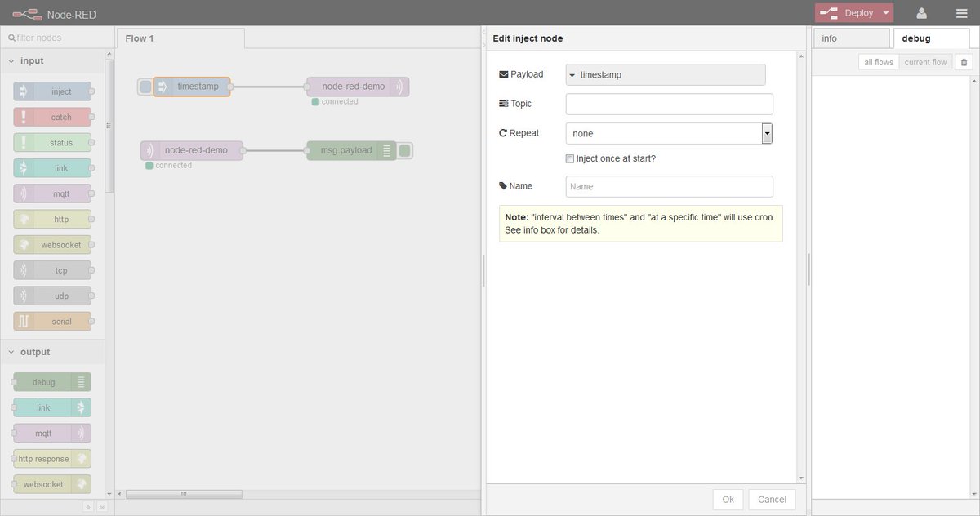The height and width of the screenshot is (516, 980).
Task: Click the Topic input field
Action: coord(669,104)
